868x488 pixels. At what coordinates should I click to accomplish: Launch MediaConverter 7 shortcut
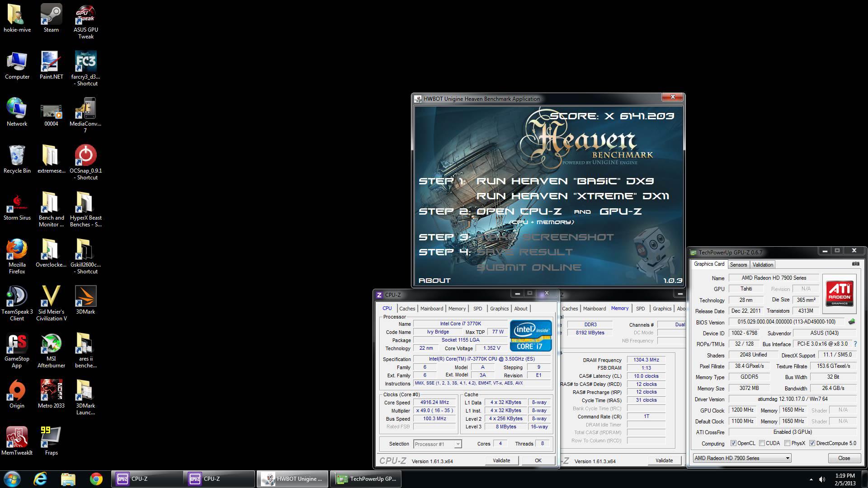(85, 115)
